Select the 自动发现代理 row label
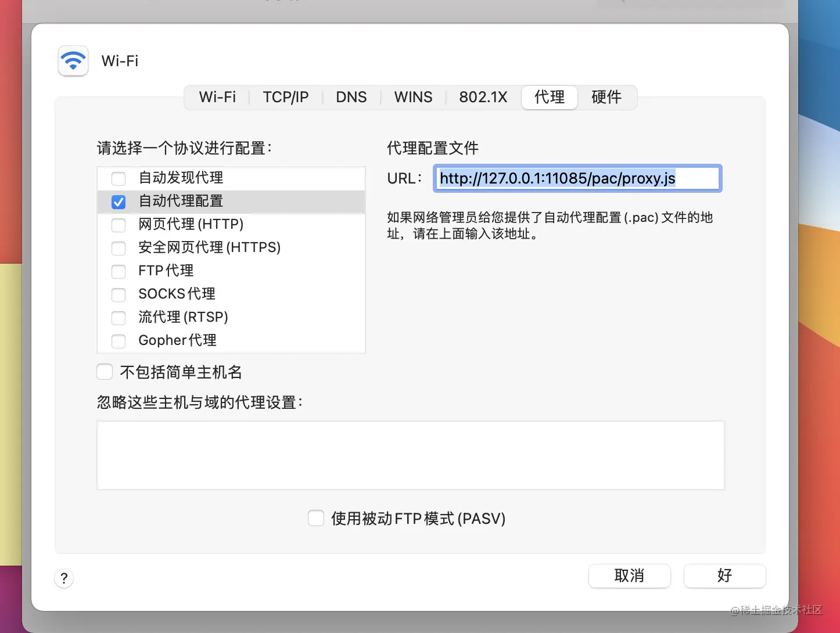This screenshot has width=840, height=633. click(181, 178)
